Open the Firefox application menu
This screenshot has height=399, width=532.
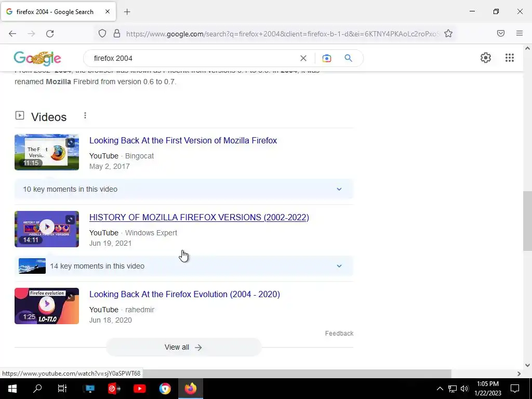pos(520,33)
